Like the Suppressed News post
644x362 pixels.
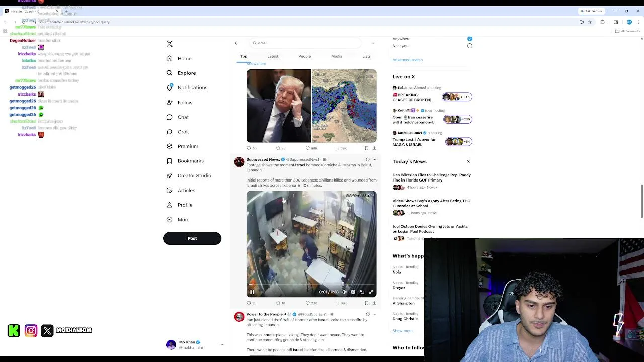[312, 303]
